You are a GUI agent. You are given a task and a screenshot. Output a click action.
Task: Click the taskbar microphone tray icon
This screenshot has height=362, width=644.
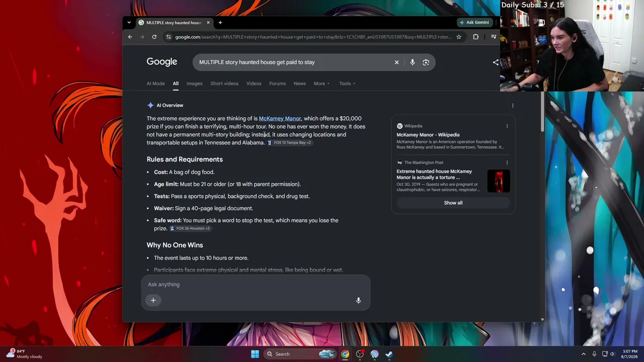click(594, 354)
